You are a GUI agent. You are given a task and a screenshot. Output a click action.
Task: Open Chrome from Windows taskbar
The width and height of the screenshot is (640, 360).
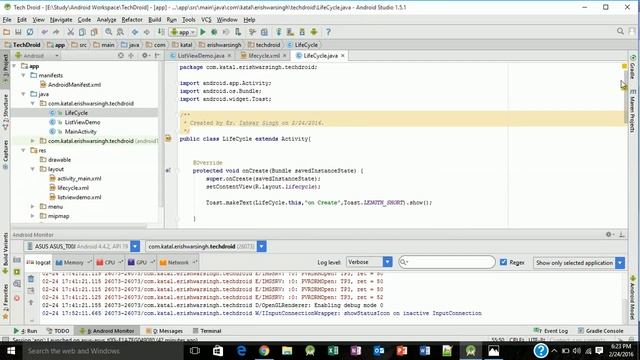pos(264,351)
